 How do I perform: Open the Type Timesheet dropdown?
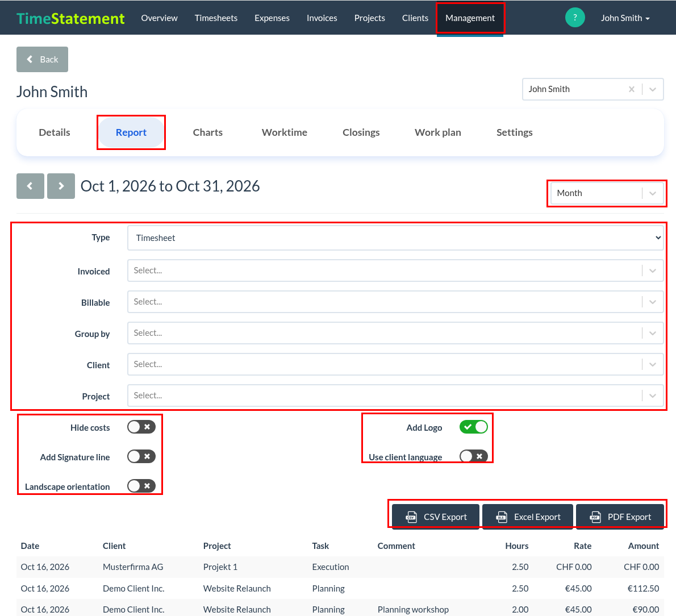click(395, 238)
